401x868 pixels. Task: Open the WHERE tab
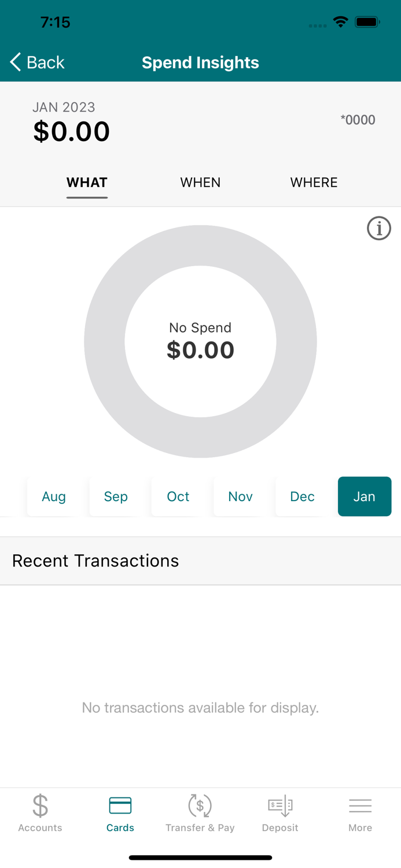314,182
